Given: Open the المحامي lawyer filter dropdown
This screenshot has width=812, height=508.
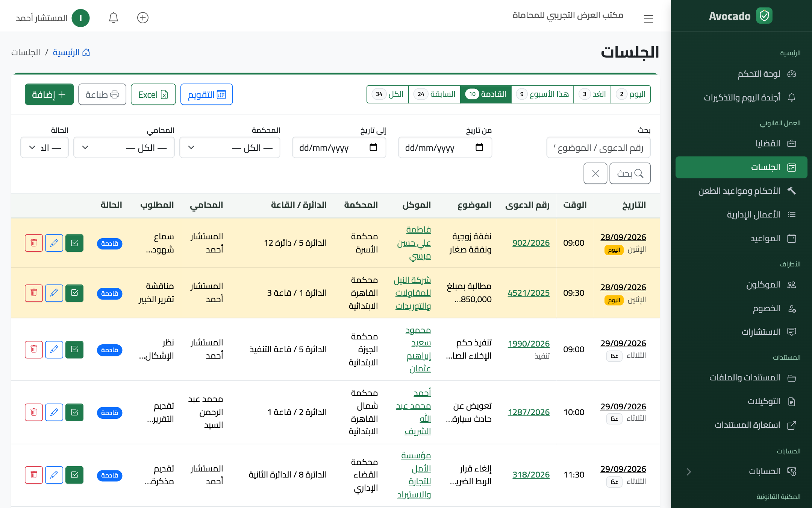Looking at the screenshot, I should (124, 148).
